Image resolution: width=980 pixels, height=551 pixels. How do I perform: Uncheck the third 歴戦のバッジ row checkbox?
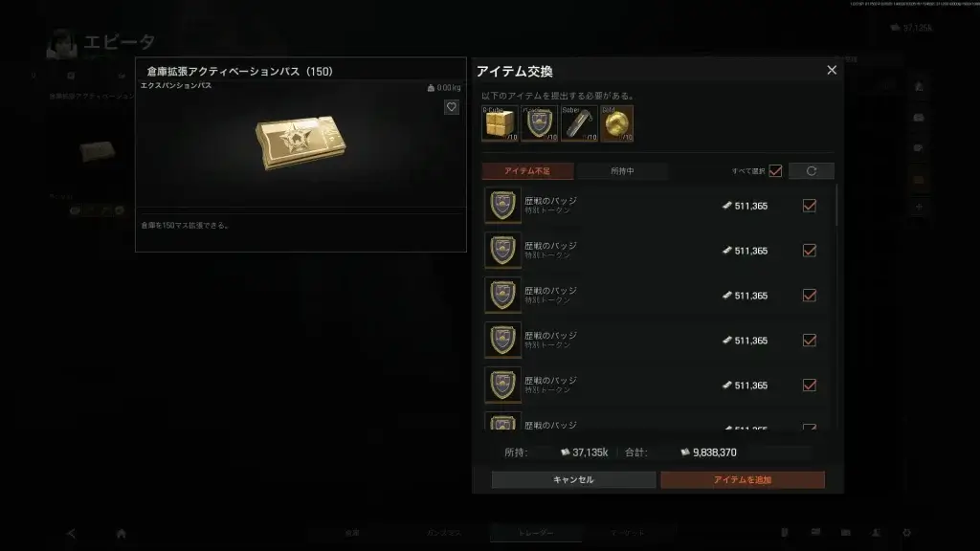click(x=810, y=296)
